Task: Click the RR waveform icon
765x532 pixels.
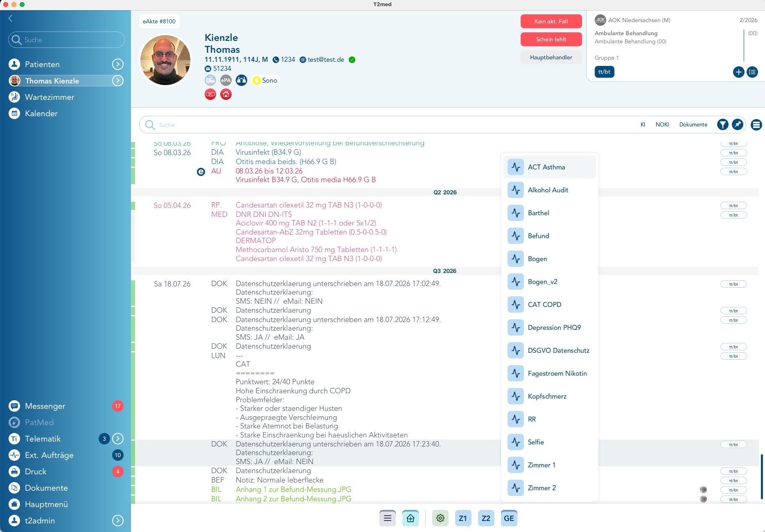Action: tap(516, 419)
